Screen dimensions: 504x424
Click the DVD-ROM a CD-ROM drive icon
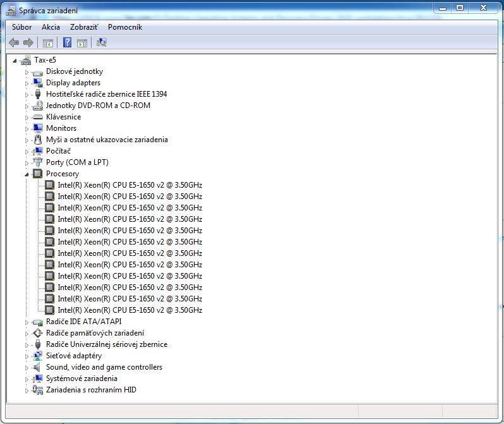38,106
